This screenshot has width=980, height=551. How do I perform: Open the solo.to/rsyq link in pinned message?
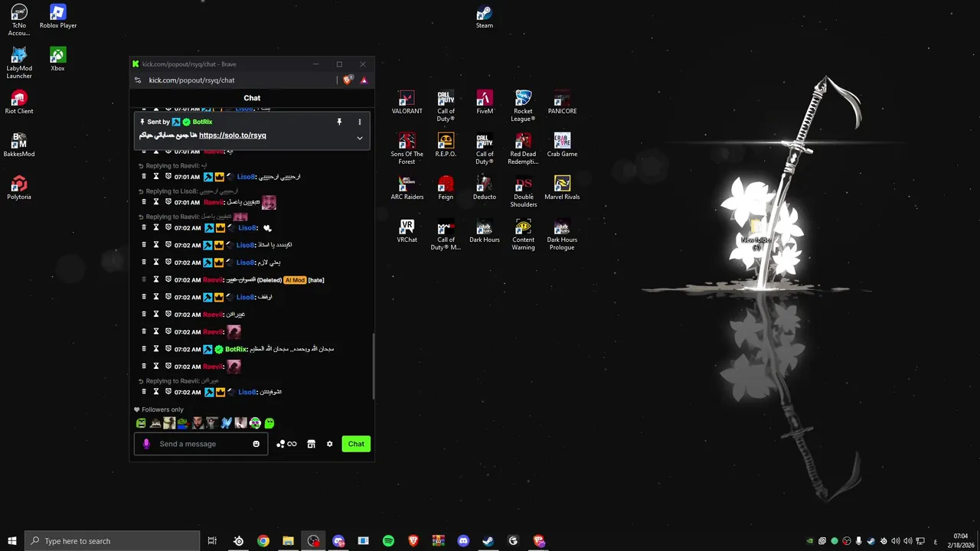233,135
